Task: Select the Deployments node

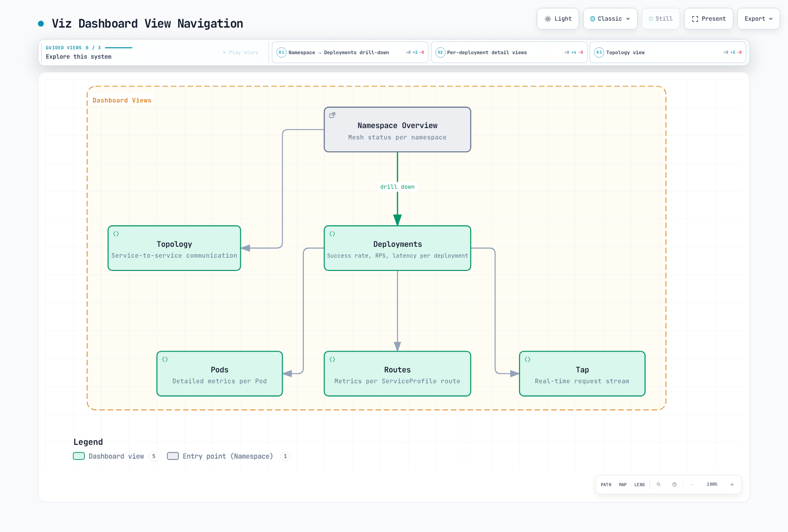Action: pos(397,248)
